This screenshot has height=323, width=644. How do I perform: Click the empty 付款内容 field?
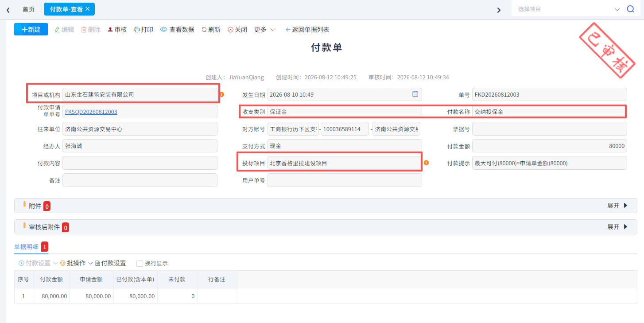coord(140,163)
